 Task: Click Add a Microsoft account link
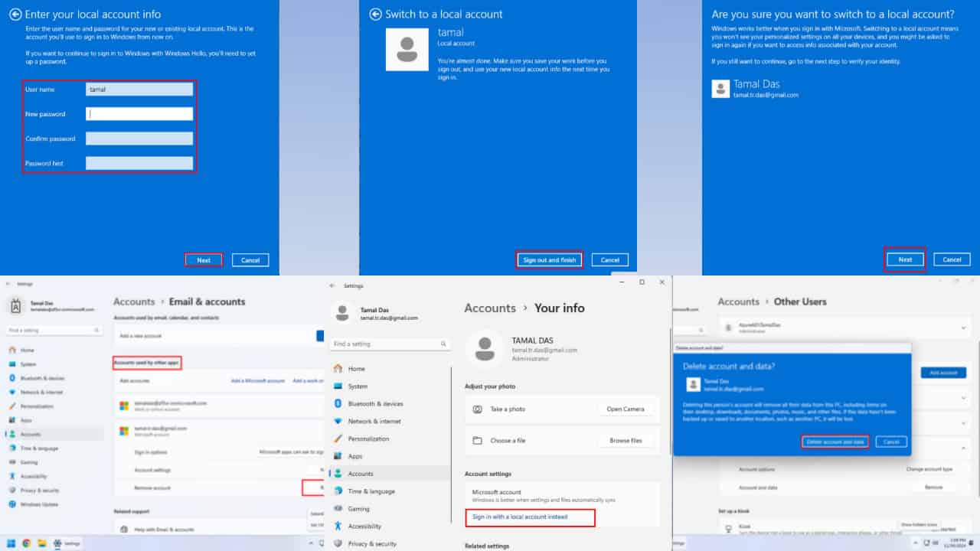coord(258,380)
